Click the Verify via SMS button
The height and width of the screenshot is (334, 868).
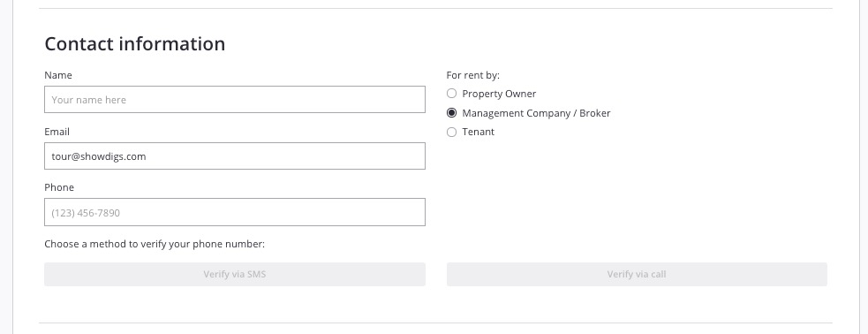click(x=235, y=274)
